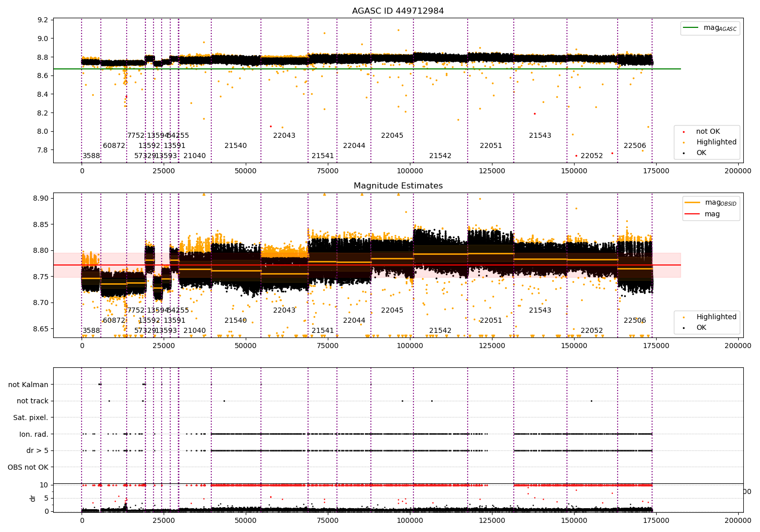Click OBSID label 21541 in Magnitude Estimates plot
This screenshot has height=532, width=760.
point(323,331)
